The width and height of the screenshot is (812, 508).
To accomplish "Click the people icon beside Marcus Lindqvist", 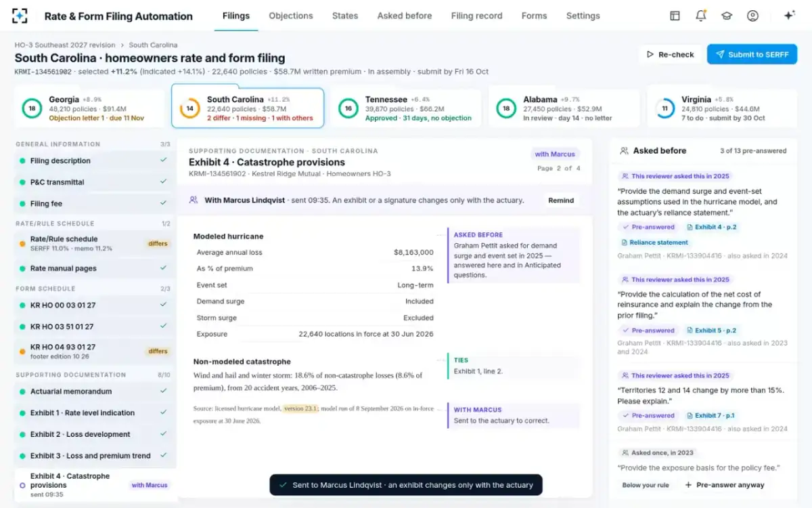I will tap(194, 200).
